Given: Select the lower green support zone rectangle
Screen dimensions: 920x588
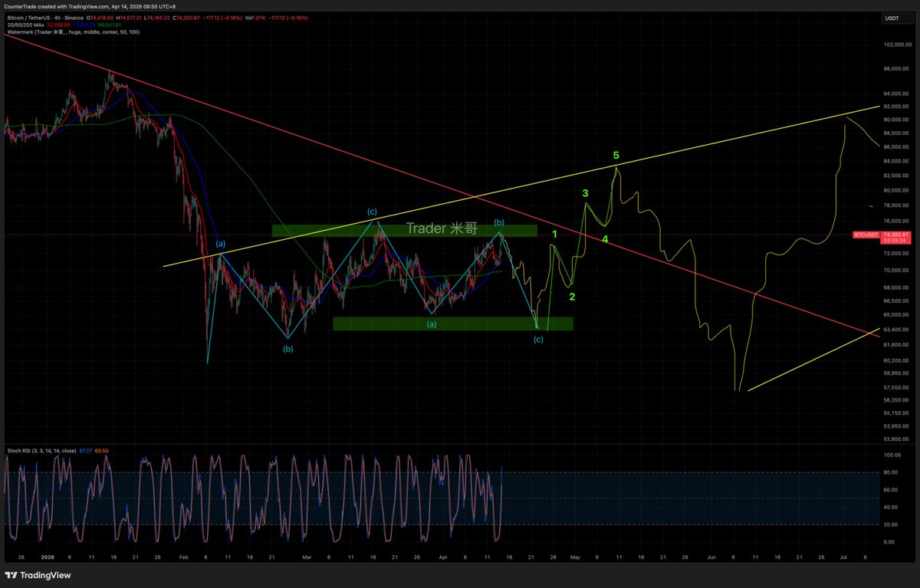Looking at the screenshot, I should click(452, 324).
